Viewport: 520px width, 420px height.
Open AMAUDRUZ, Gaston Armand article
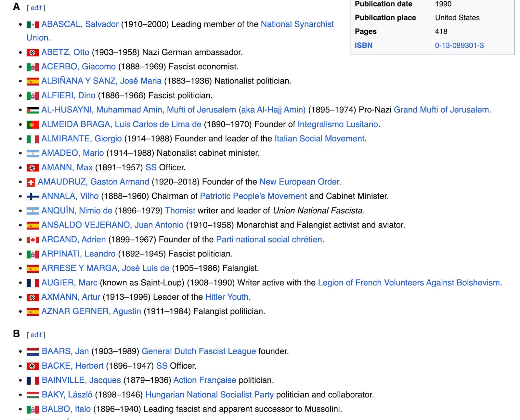pos(93,182)
